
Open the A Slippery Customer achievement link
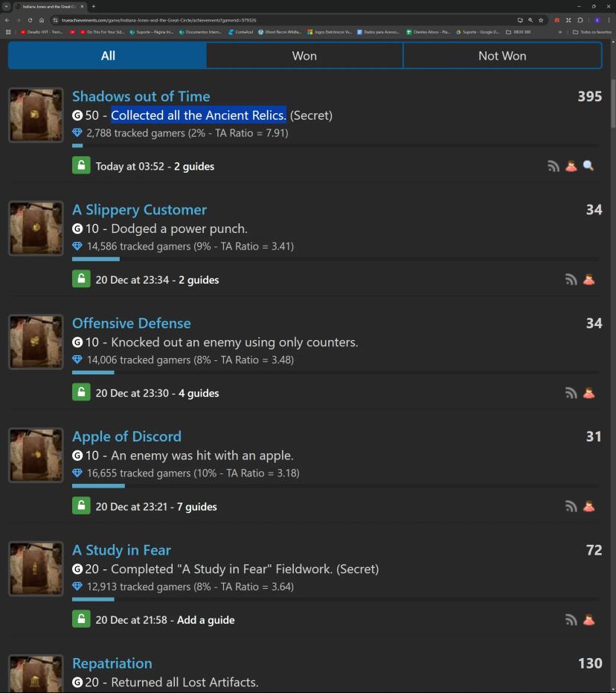click(x=139, y=209)
